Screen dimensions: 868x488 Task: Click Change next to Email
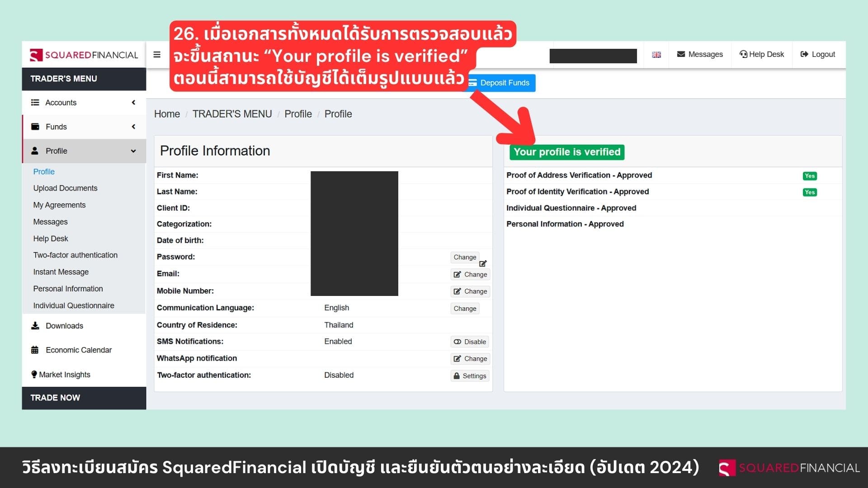coord(470,274)
